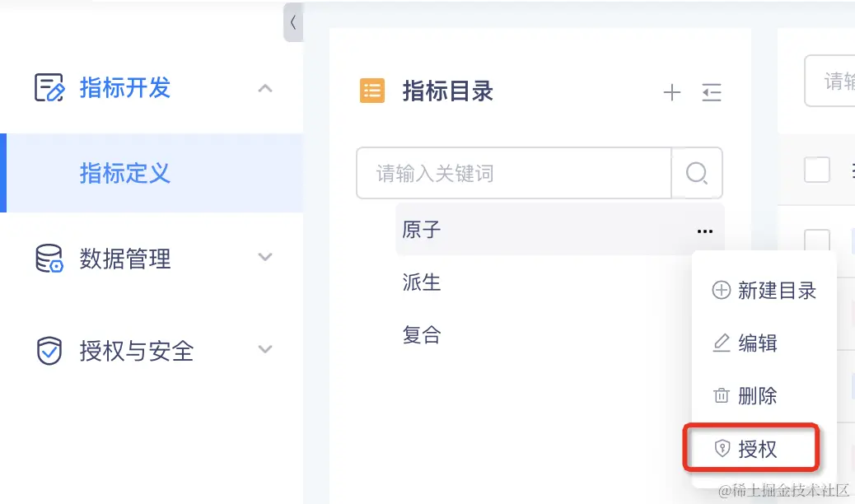Select the 派生 item in the catalog tree
The width and height of the screenshot is (855, 504).
tap(422, 282)
